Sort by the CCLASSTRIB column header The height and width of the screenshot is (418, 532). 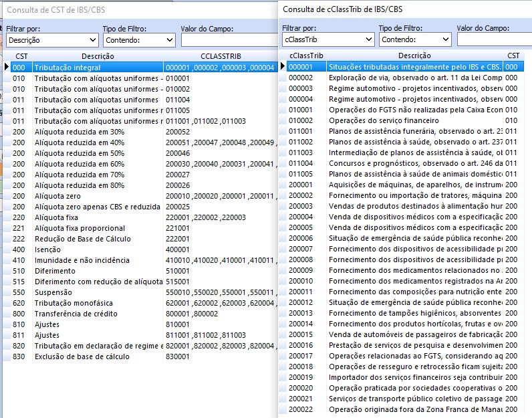click(220, 56)
